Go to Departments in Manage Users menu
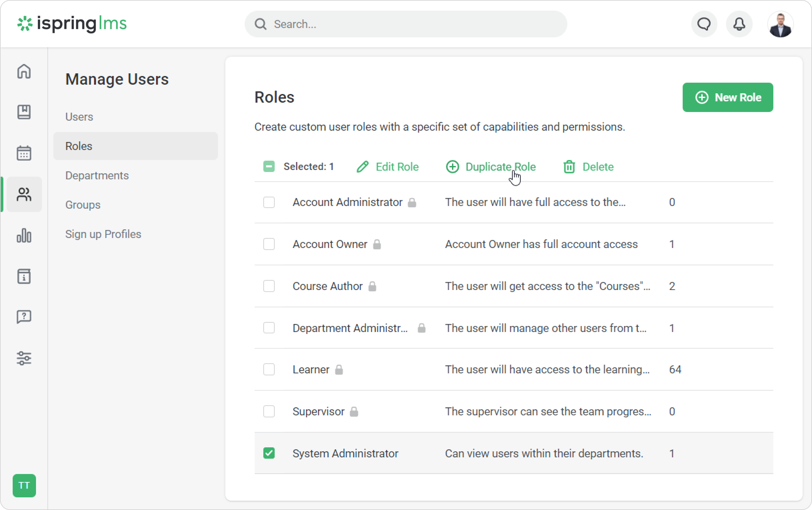 point(97,175)
